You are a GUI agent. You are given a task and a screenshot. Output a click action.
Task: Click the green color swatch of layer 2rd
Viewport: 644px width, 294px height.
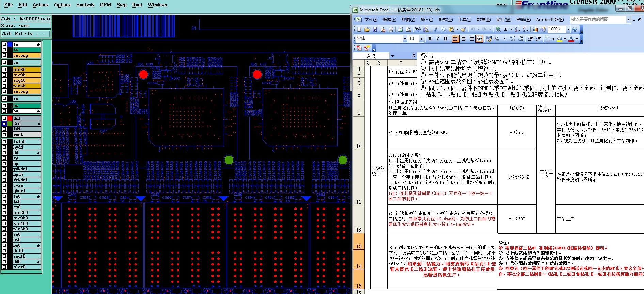tap(10, 124)
